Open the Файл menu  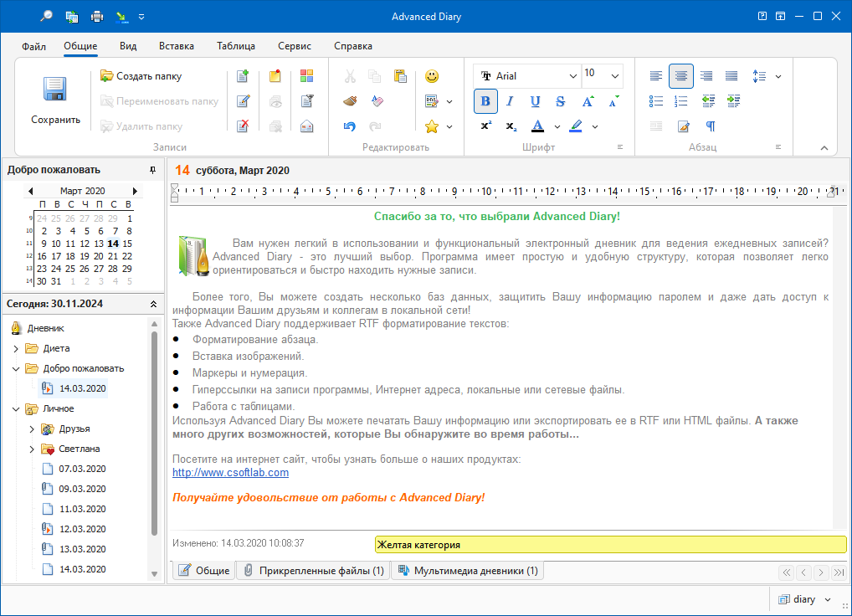pyautogui.click(x=33, y=46)
